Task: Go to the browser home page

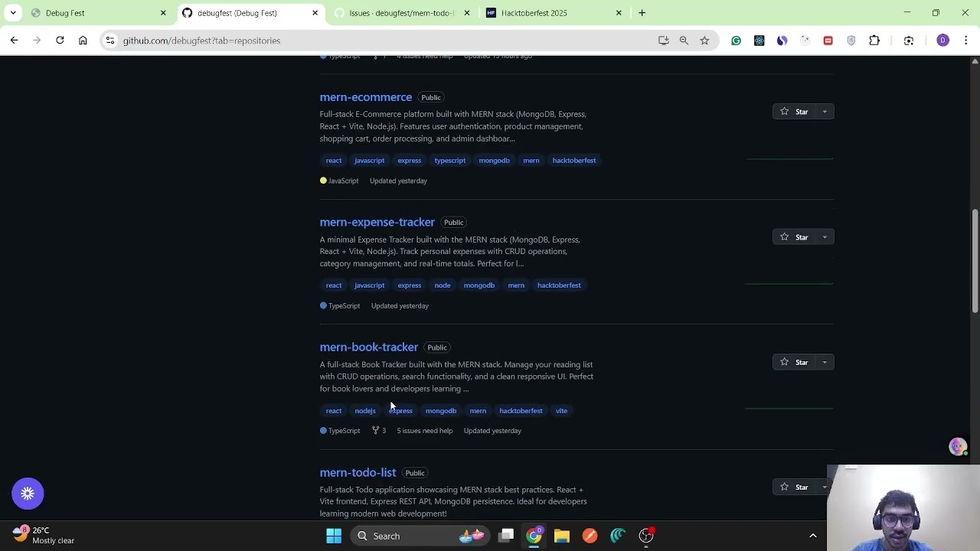Action: (83, 41)
